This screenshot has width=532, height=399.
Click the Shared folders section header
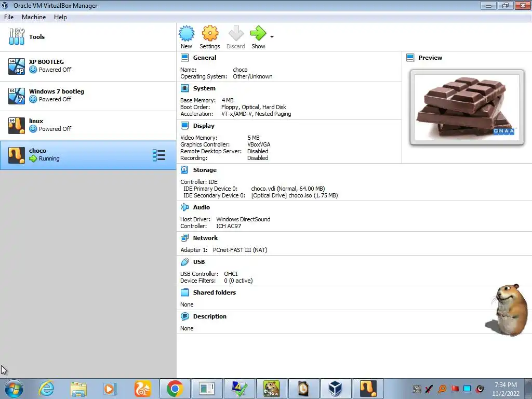pyautogui.click(x=215, y=292)
